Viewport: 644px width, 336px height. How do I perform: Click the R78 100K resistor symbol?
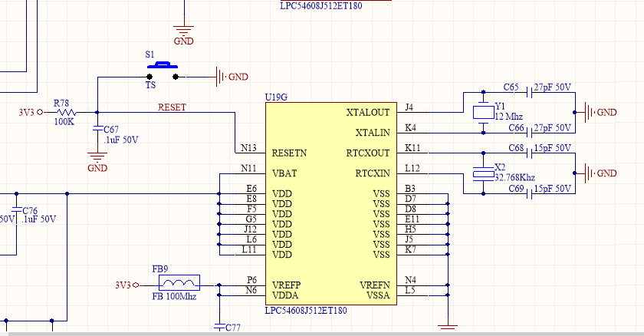click(67, 112)
